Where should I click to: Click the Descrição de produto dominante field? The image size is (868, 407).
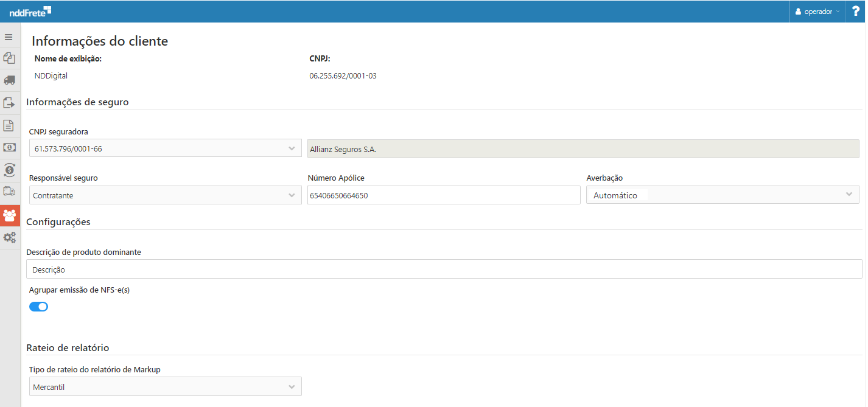[x=444, y=270]
